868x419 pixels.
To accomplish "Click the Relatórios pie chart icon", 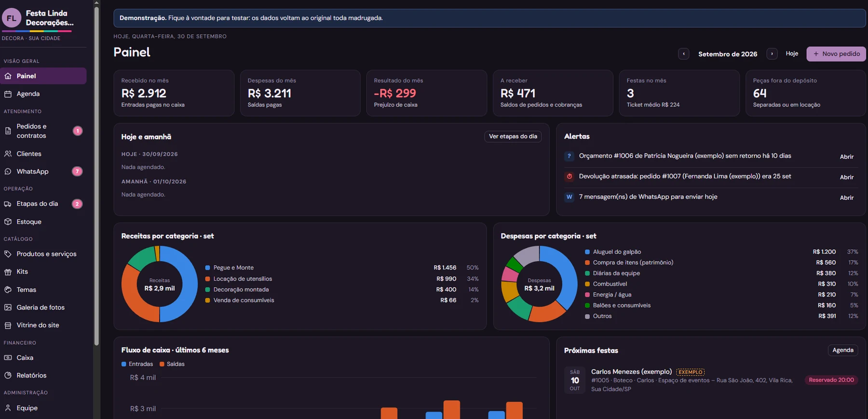I will 8,376.
